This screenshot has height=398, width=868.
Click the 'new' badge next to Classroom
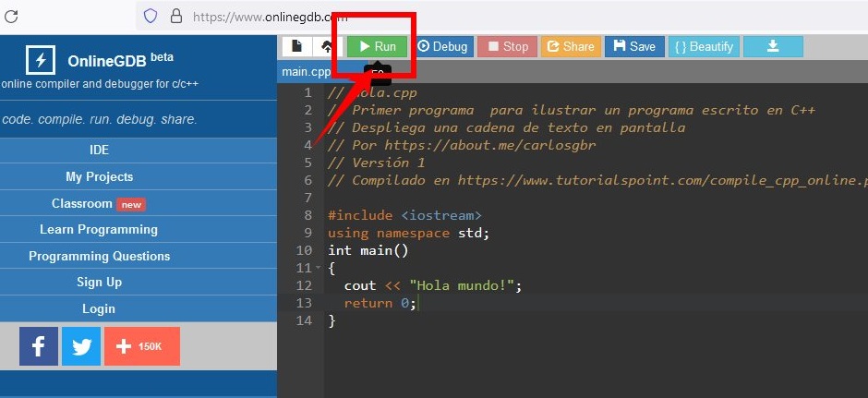point(131,205)
